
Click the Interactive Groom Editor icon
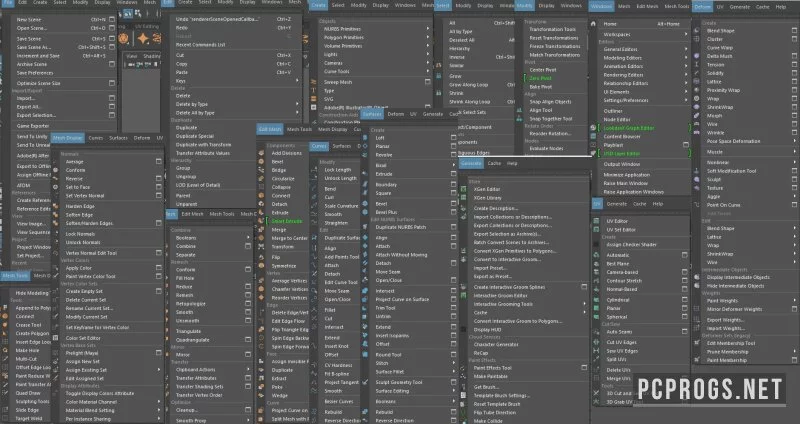pos(463,295)
